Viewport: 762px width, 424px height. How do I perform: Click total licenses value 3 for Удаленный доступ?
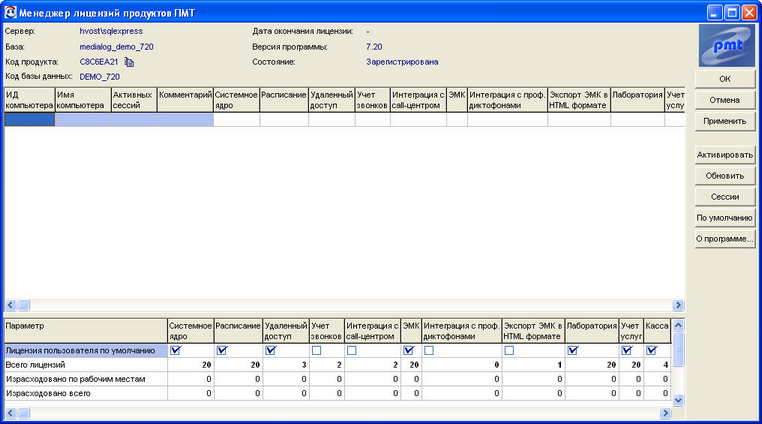click(304, 365)
